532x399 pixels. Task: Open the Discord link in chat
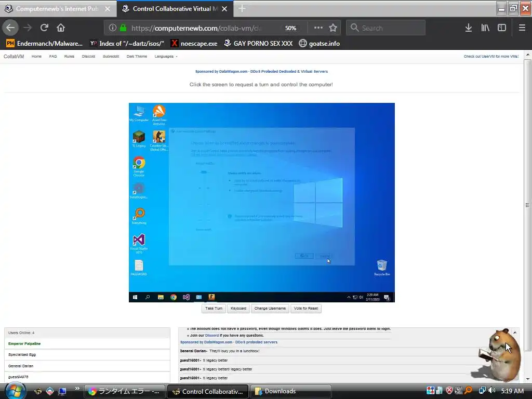(x=212, y=335)
